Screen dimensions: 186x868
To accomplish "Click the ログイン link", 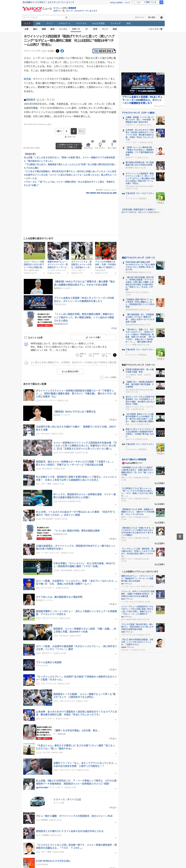I will tap(57, 11).
